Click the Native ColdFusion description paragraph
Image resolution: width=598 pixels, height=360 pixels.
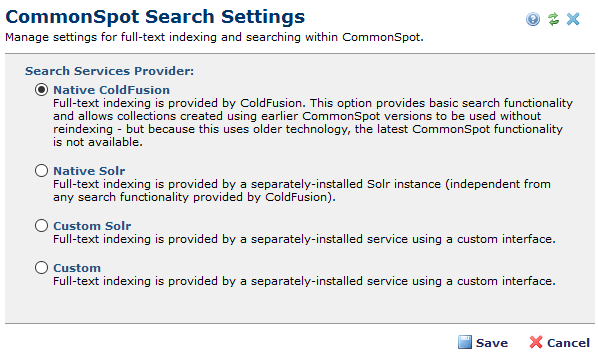click(x=313, y=122)
